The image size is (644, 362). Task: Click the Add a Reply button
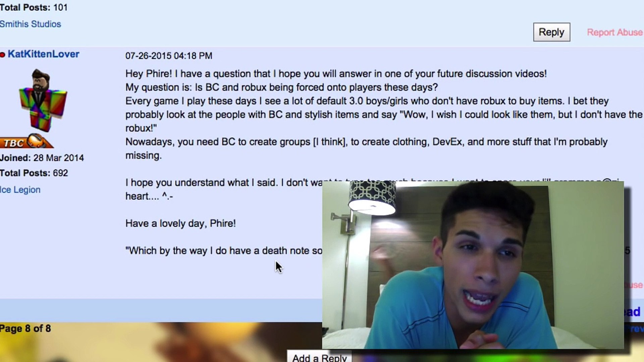(319, 357)
